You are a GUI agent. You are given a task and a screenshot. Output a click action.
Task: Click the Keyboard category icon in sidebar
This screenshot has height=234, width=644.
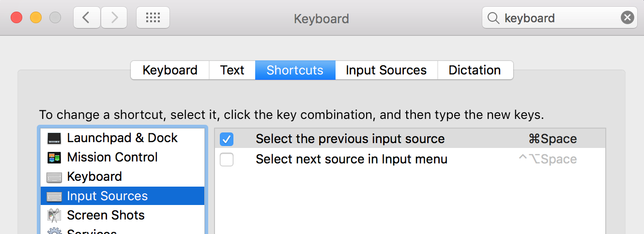[54, 177]
